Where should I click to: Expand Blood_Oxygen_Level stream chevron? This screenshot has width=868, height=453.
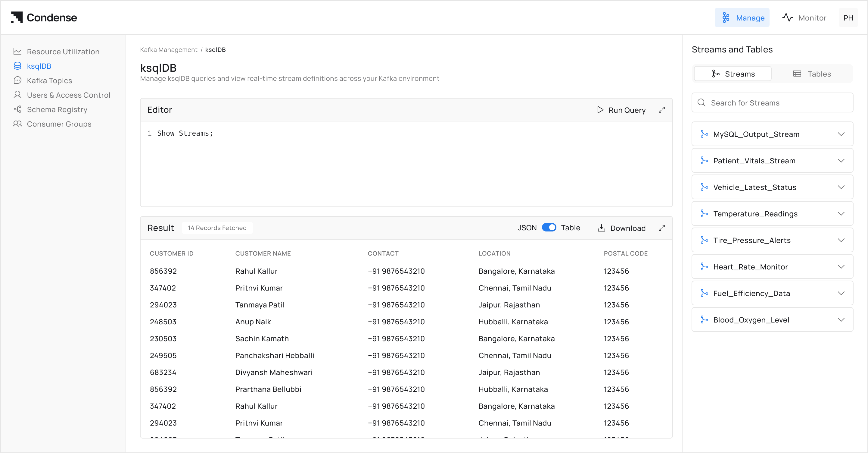841,320
